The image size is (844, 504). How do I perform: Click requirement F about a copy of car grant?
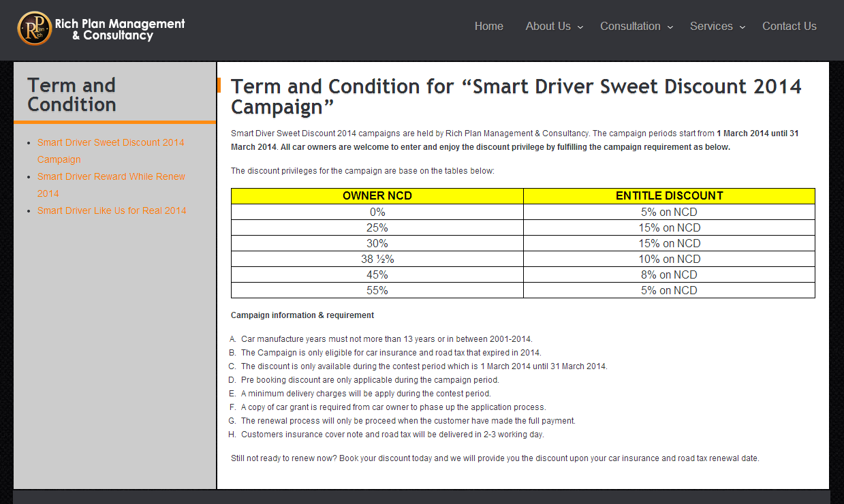(394, 407)
